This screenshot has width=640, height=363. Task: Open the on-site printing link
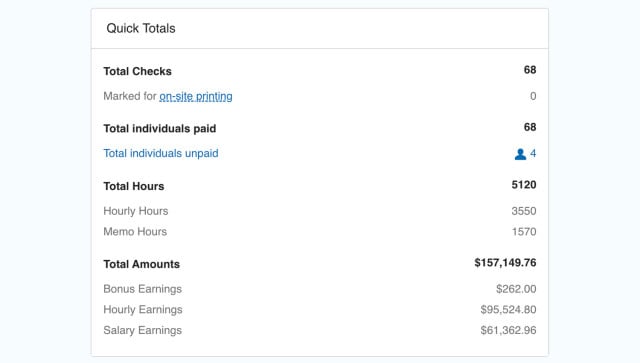point(196,96)
